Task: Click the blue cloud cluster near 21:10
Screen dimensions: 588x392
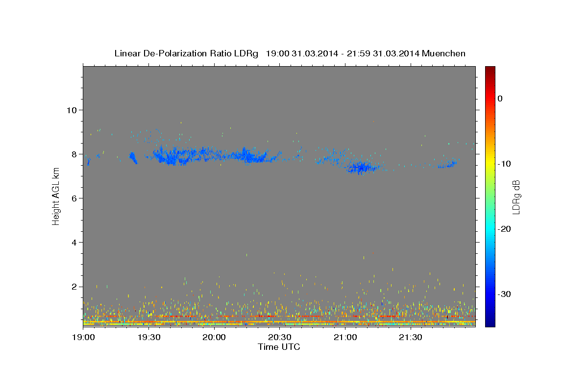Action: (362, 168)
